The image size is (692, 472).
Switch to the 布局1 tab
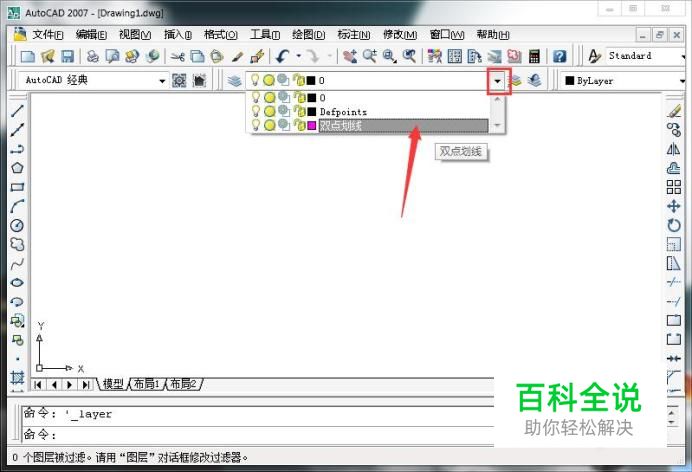[147, 384]
